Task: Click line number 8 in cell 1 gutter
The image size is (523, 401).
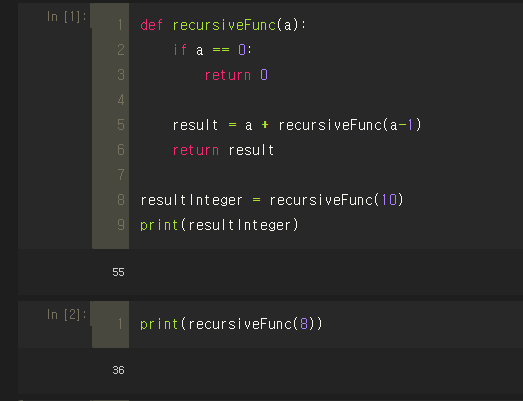Action: tap(121, 200)
